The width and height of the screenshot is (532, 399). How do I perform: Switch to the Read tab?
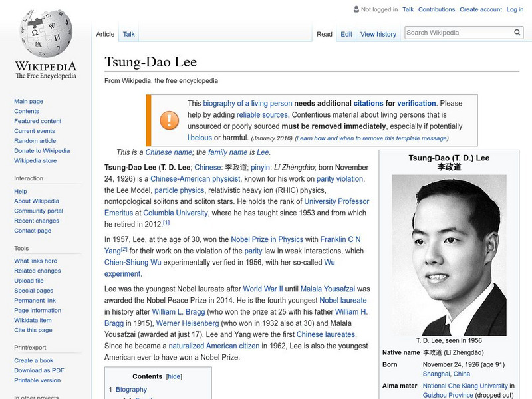coord(325,34)
